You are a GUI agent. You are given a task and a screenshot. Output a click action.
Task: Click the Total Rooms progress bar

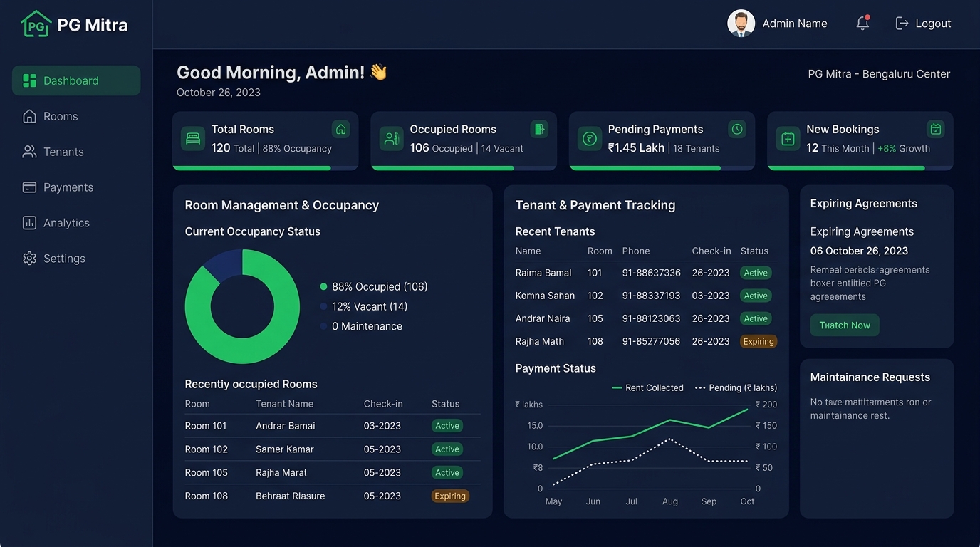click(x=265, y=168)
